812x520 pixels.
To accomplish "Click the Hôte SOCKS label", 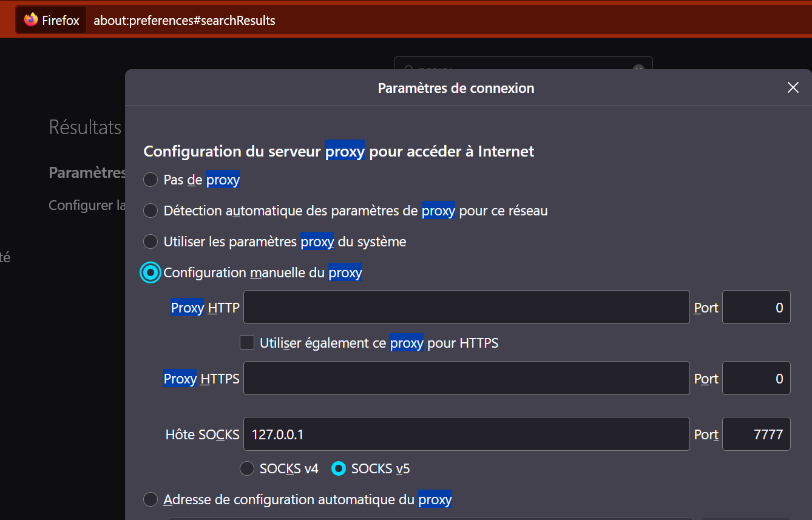I will 202,434.
